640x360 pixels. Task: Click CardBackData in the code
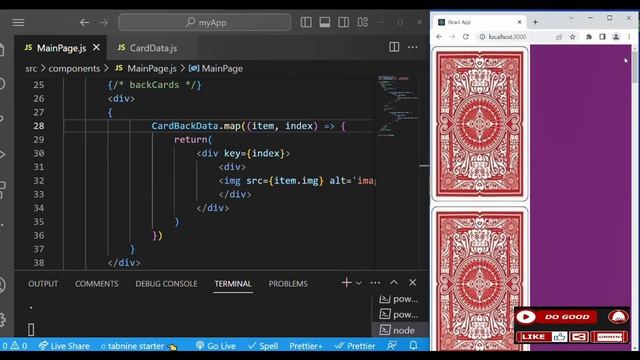tap(185, 126)
